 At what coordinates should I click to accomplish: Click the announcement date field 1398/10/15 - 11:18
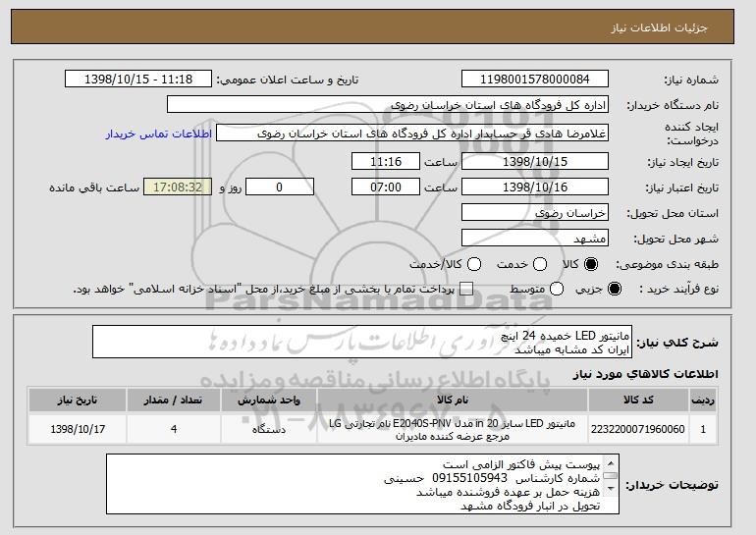138,80
